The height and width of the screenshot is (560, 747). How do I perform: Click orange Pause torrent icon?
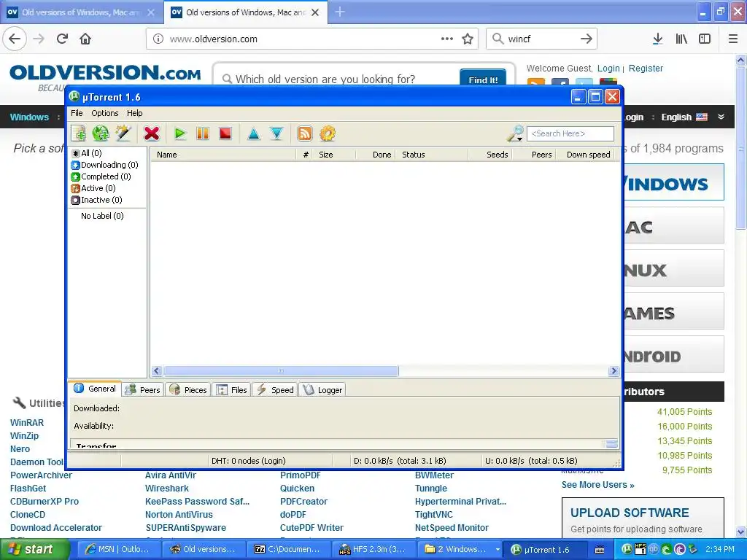click(203, 134)
